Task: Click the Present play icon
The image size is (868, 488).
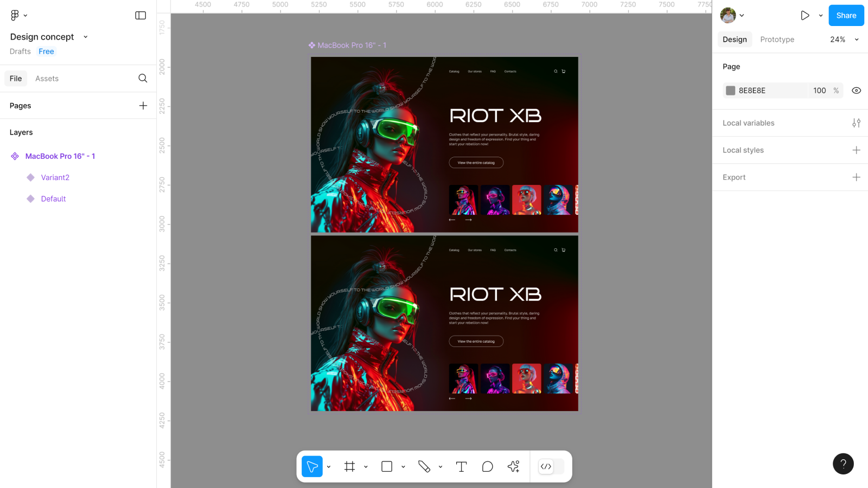Action: point(805,15)
